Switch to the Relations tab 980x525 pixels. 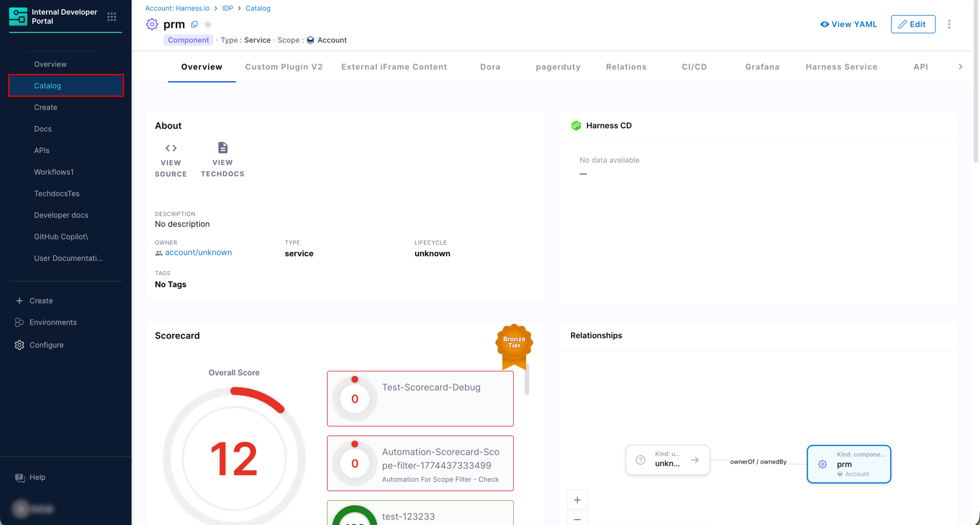tap(626, 67)
